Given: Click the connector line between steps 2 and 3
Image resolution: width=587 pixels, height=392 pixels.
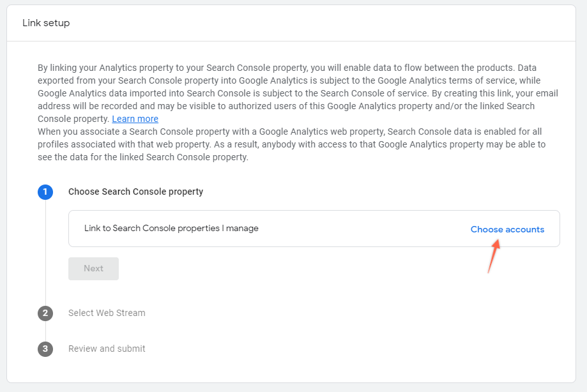Looking at the screenshot, I should (x=45, y=331).
